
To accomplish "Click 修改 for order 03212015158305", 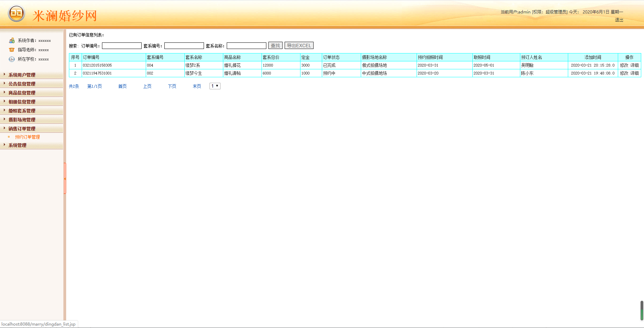I will pos(624,65).
